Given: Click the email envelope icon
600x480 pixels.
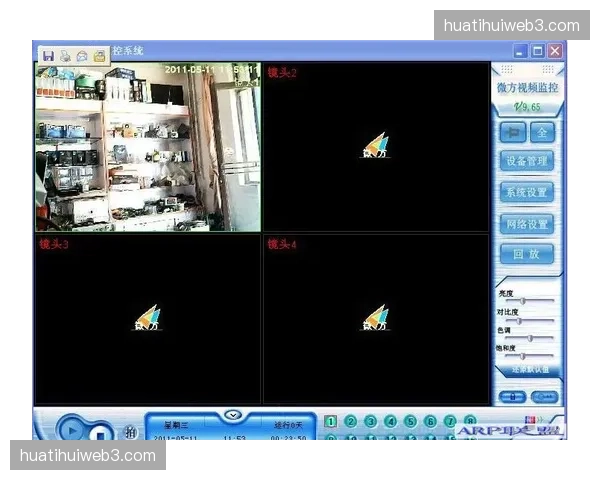Looking at the screenshot, I should [82, 55].
